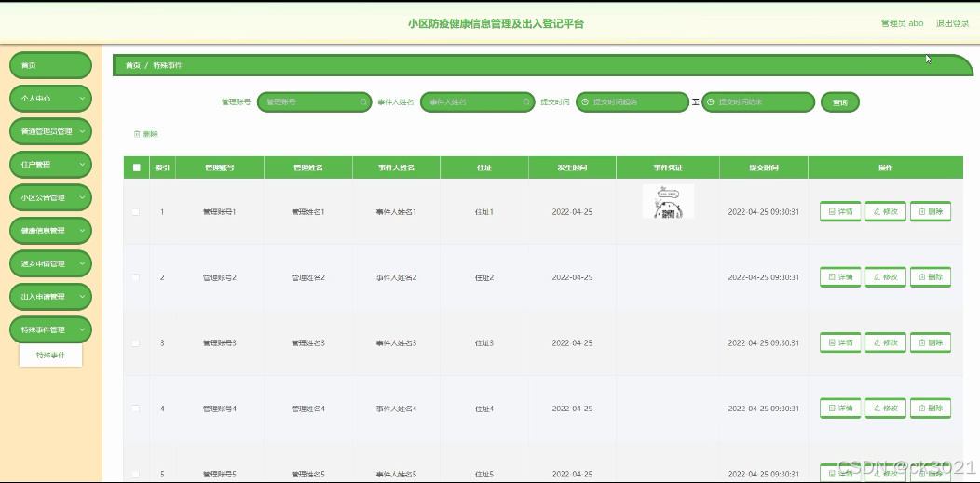The image size is (980, 483).
Task: Click the 发生时间 column header
Action: 572,168
